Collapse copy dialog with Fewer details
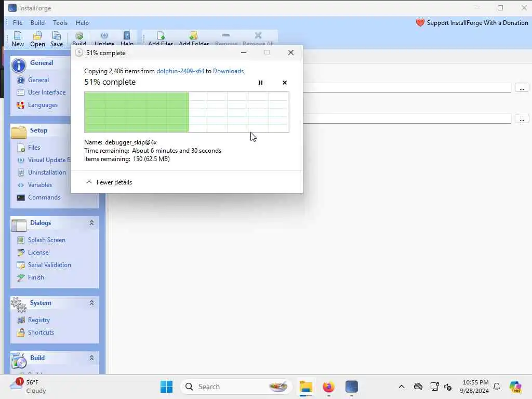Image resolution: width=532 pixels, height=399 pixels. click(x=109, y=182)
